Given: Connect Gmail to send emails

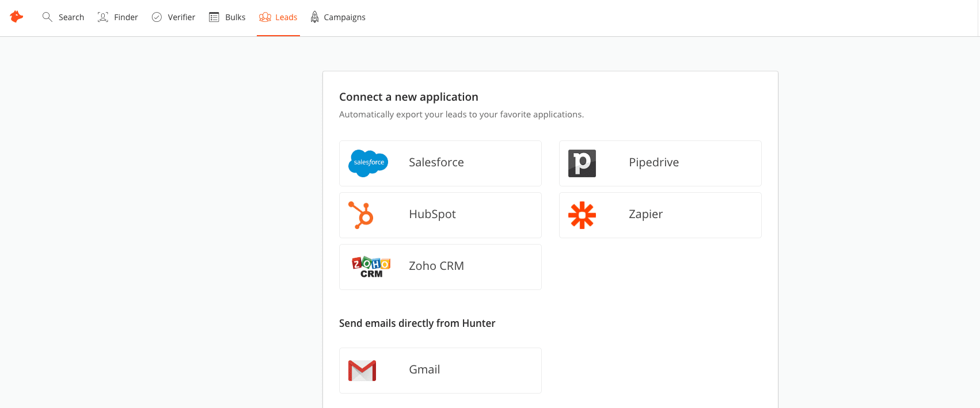Looking at the screenshot, I should (440, 371).
